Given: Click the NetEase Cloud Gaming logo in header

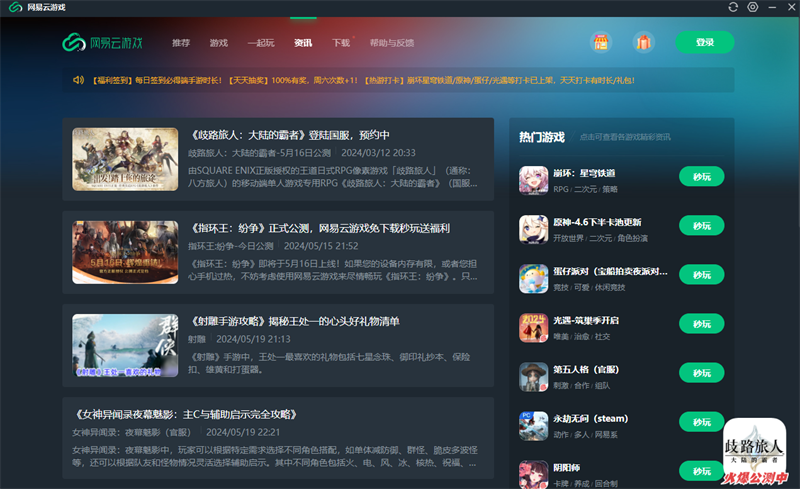Looking at the screenshot, I should click(102, 42).
